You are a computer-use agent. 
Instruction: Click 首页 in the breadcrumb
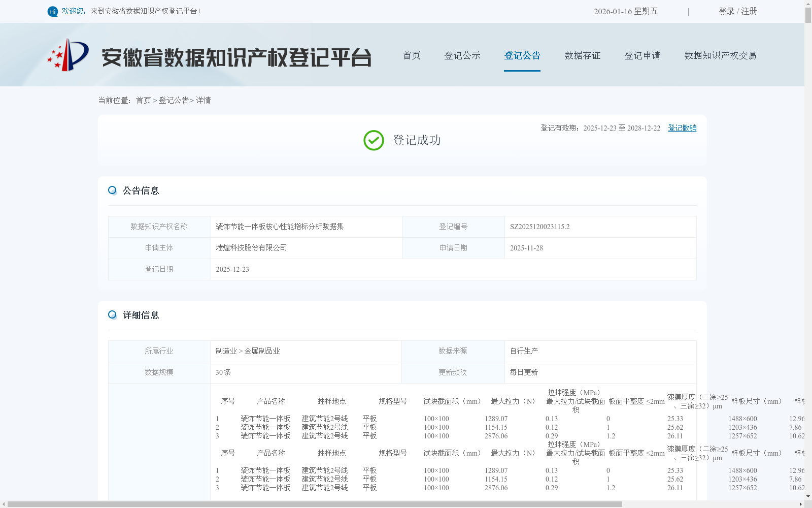click(x=143, y=101)
